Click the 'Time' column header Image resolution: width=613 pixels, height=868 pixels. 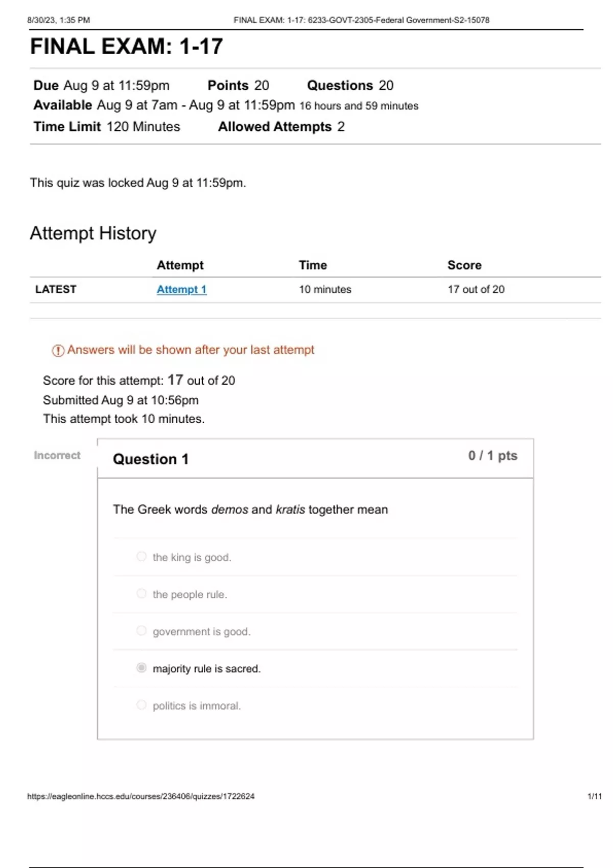[313, 265]
